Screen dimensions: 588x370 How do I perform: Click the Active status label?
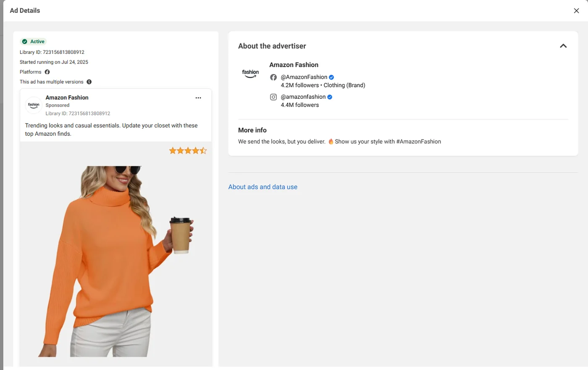(x=37, y=42)
